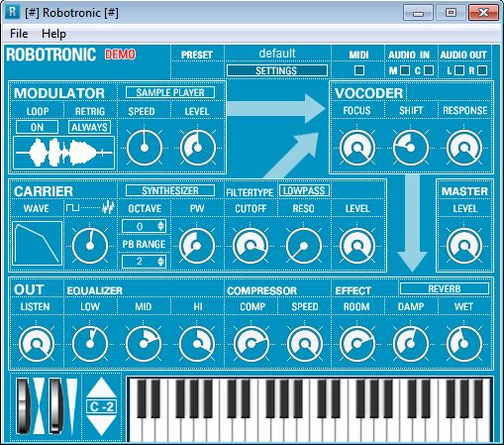Click the Robotronic app icon in title bar

(x=12, y=12)
